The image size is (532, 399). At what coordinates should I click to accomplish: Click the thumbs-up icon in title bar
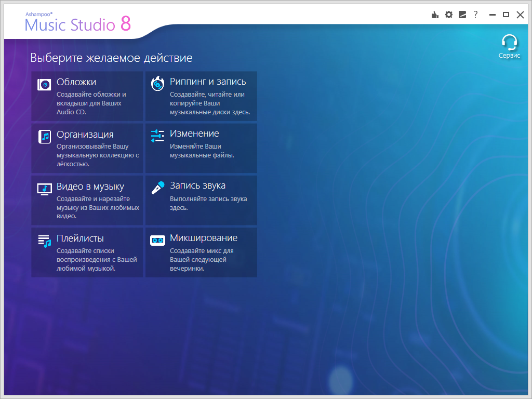435,15
